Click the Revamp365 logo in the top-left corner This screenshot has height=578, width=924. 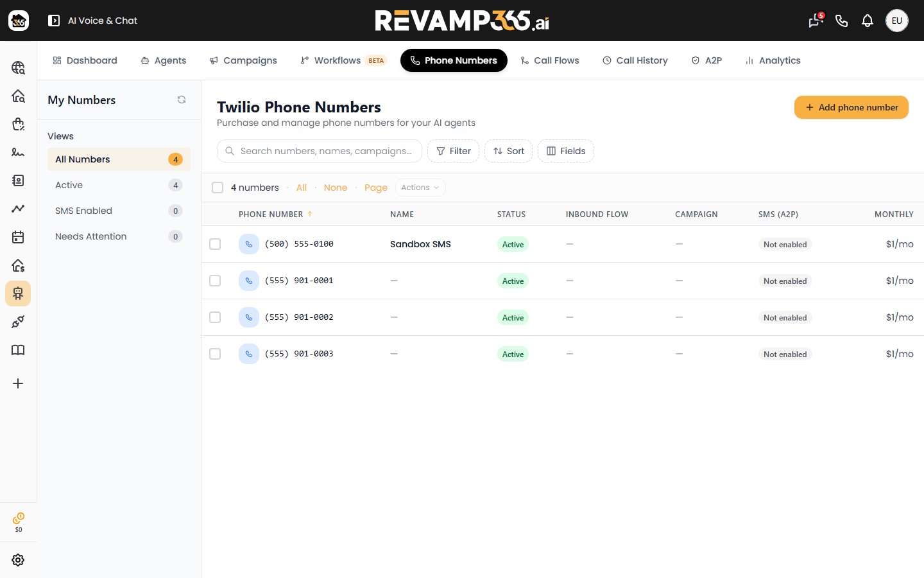click(19, 21)
